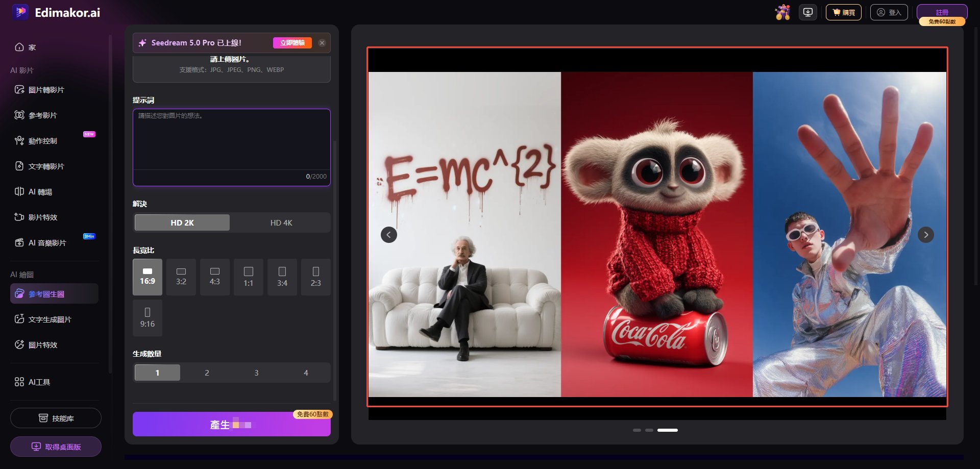
Task: Click 立即體驗 on Seedream banner
Action: [x=292, y=43]
